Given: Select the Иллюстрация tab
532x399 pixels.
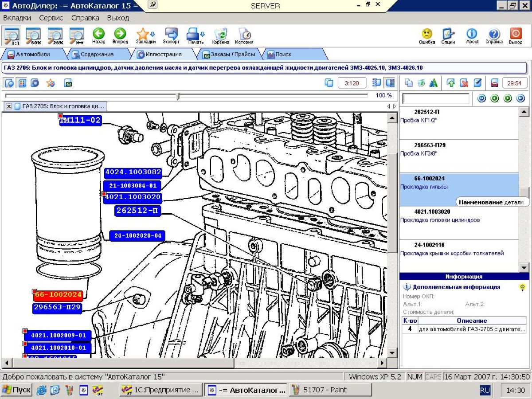Looking at the screenshot, I should coord(164,55).
